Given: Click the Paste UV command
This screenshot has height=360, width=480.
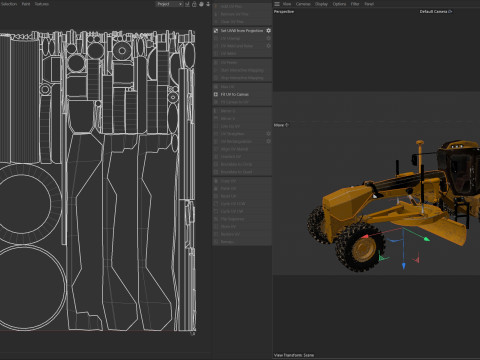Looking at the screenshot, I should [x=228, y=189].
